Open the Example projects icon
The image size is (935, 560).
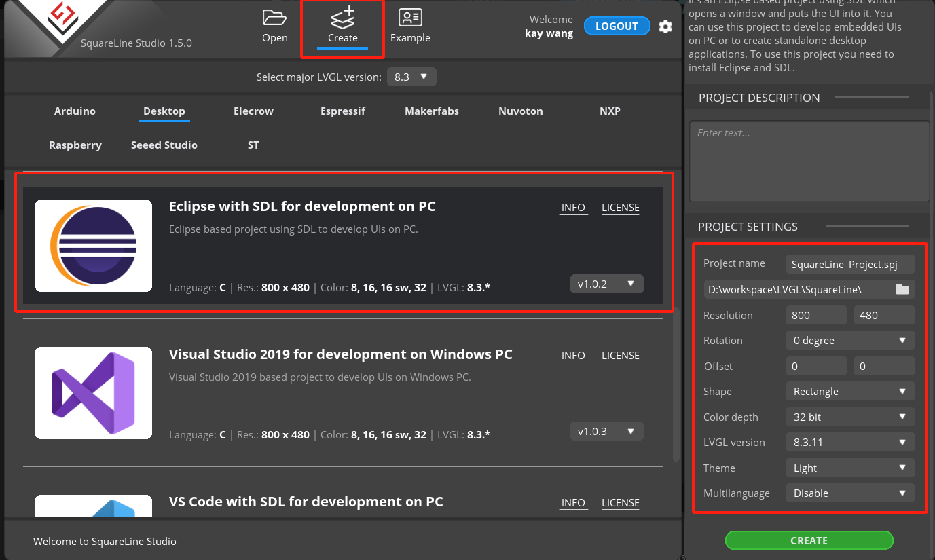click(x=410, y=17)
